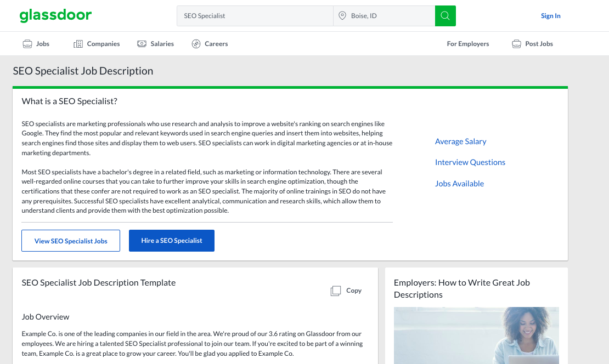Open the Jobs Available link
Screen dimensions: 609x364
(459, 184)
